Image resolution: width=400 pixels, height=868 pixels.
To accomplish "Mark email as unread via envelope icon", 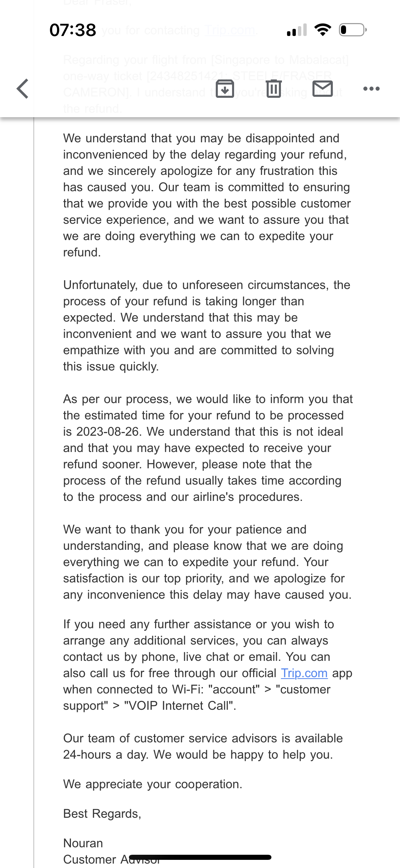I will point(322,89).
